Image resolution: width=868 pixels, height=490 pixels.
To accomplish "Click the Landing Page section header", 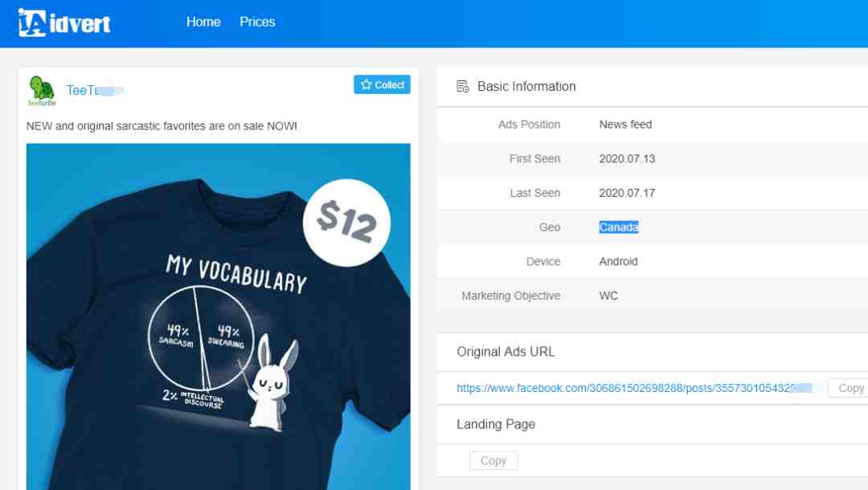I will coord(495,424).
